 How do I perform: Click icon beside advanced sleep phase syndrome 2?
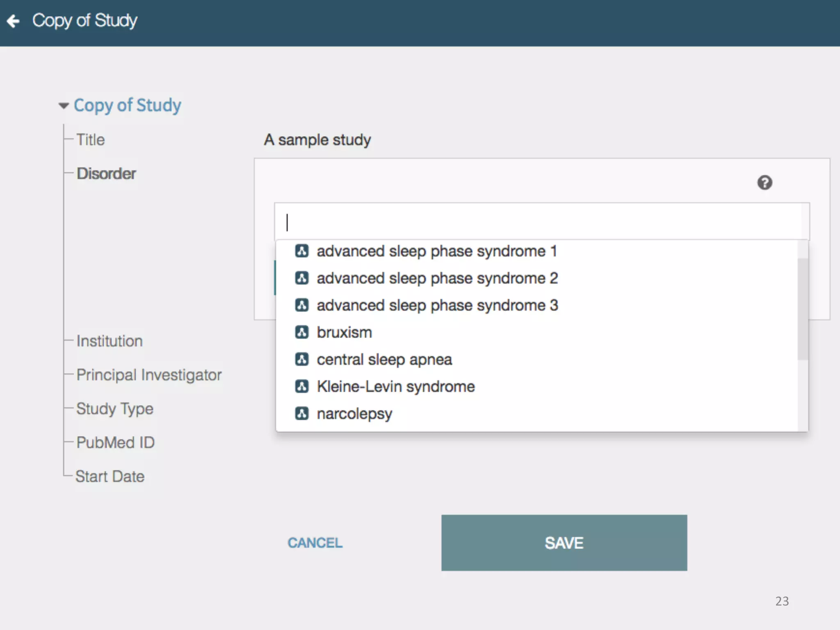point(302,278)
